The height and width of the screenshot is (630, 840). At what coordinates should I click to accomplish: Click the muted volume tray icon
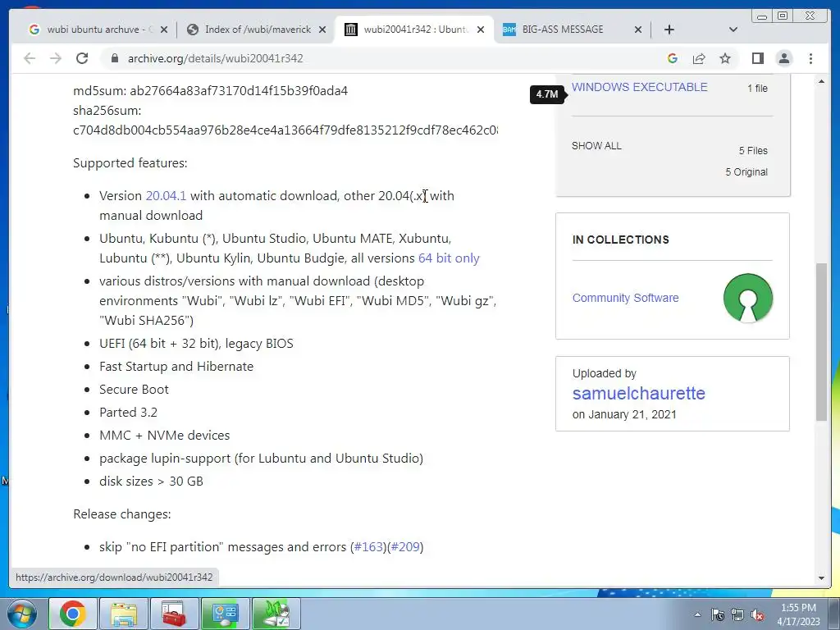[757, 614]
